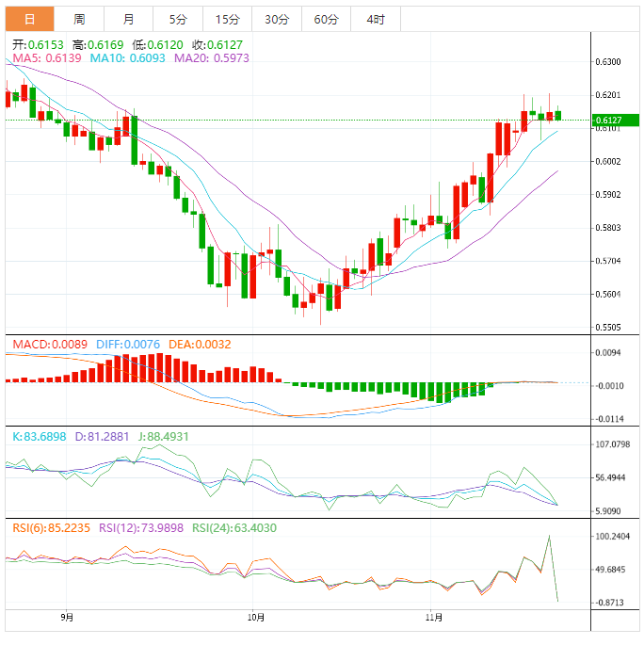Click the 11月 date axis label
Viewport: 644px width, 645px height.
point(434,618)
